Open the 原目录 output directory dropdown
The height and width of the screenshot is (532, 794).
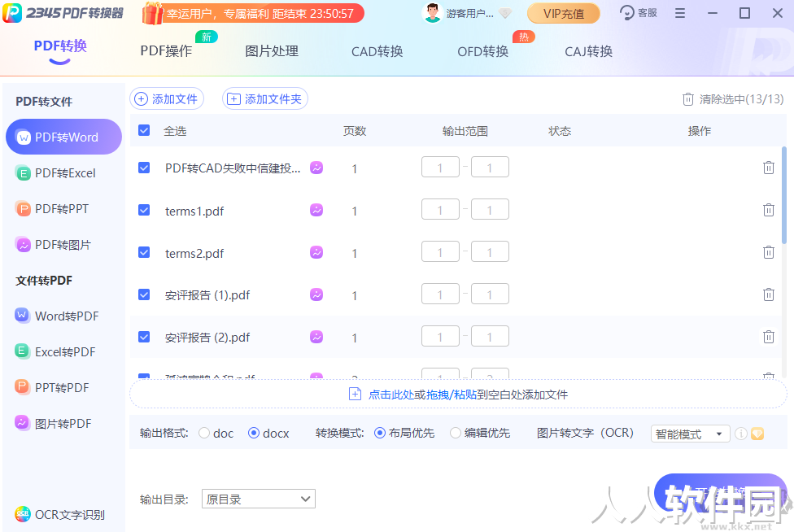click(258, 499)
